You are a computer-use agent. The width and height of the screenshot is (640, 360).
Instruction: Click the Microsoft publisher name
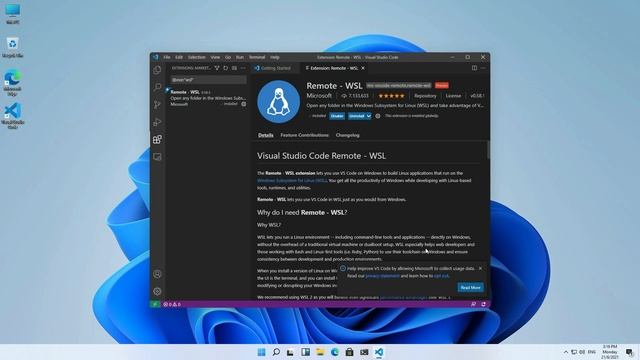tap(319, 96)
